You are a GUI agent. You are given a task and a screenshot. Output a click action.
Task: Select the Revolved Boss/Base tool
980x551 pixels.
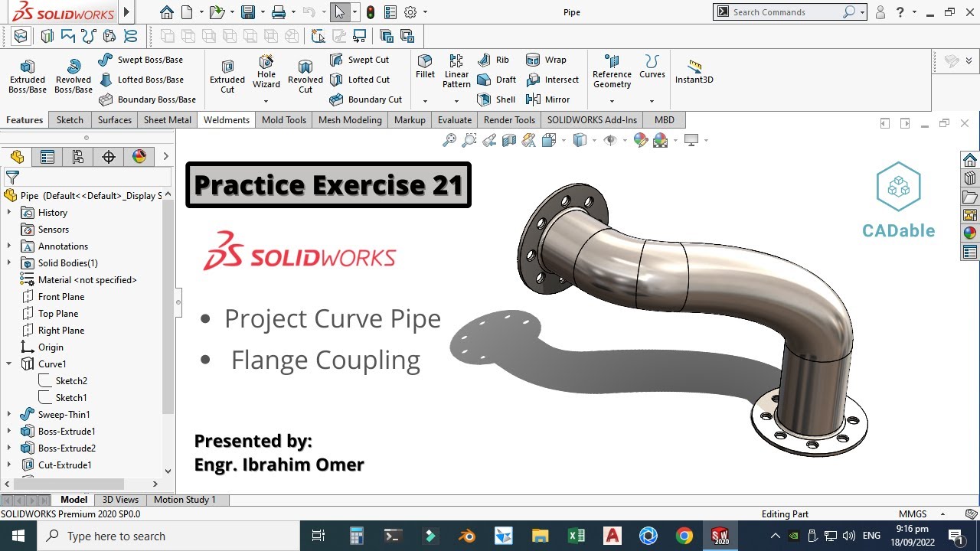[73, 77]
